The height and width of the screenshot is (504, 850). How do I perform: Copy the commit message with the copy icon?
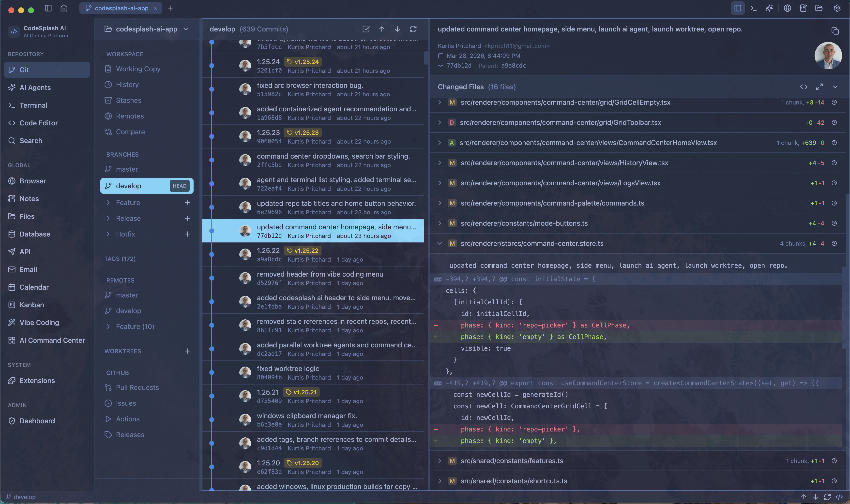835,31
